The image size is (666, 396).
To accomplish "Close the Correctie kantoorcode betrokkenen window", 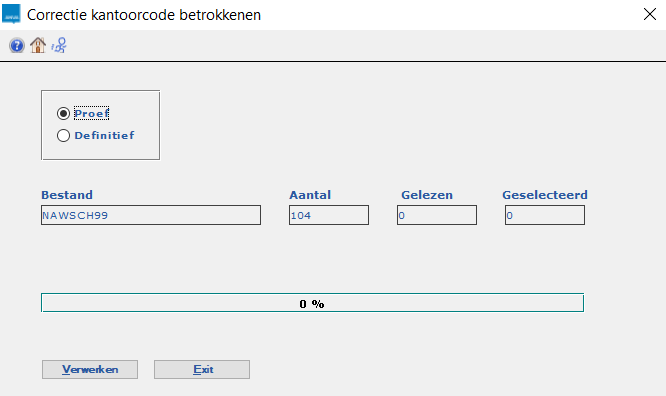I will 649,14.
